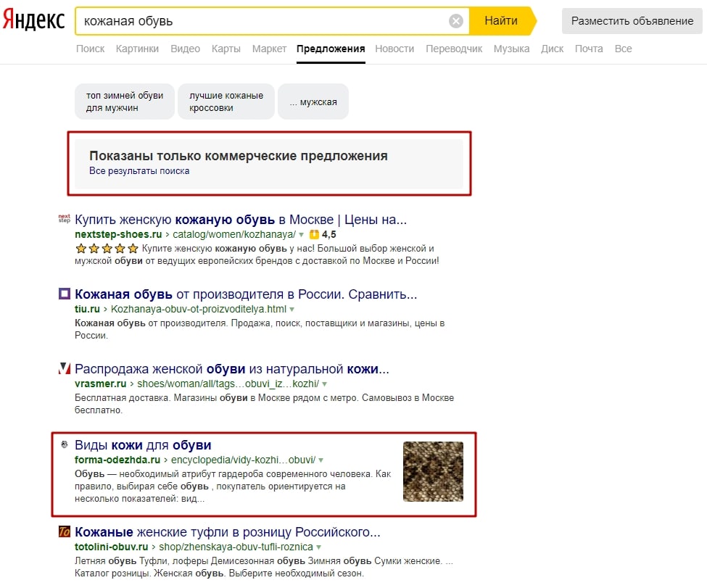Open result Кожаные женские туфли в розницу

click(x=227, y=532)
